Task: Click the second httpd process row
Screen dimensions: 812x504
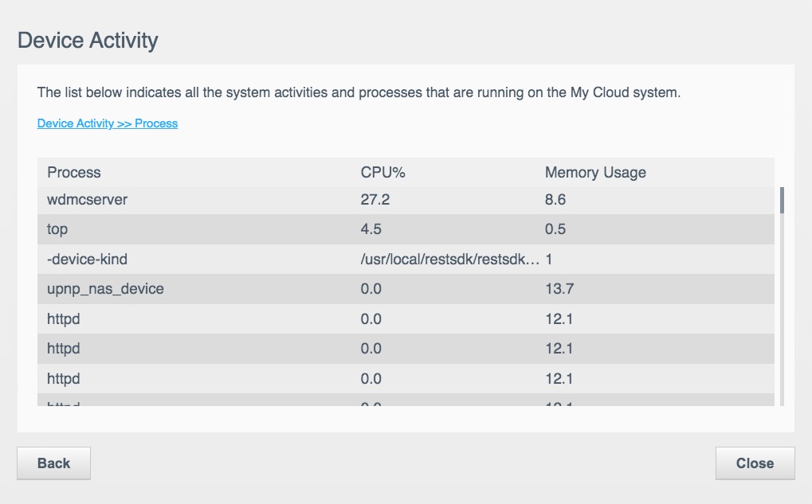Action: [x=64, y=349]
